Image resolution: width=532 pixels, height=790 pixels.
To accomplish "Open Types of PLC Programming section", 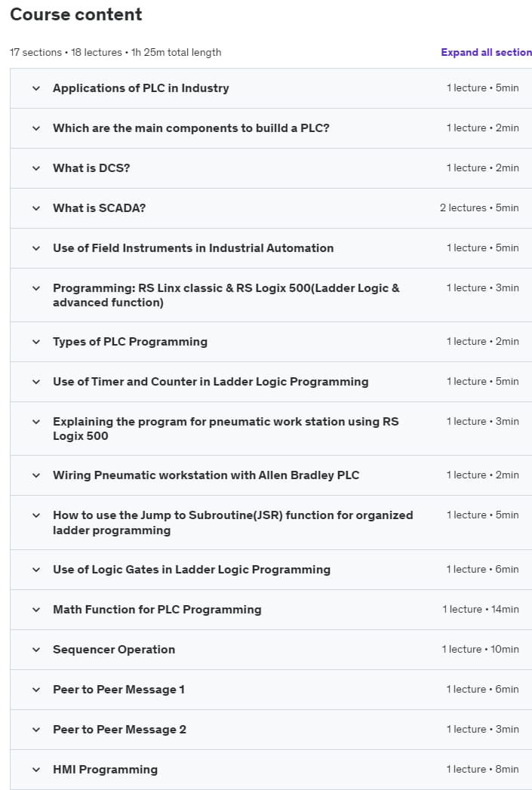I will pos(130,342).
